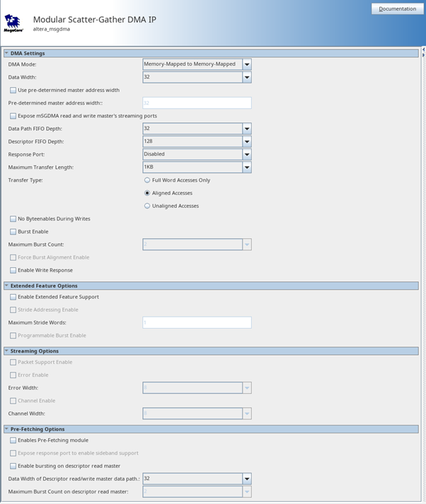This screenshot has width=426, height=504.
Task: Check Enable Write Response
Action: tap(13, 270)
